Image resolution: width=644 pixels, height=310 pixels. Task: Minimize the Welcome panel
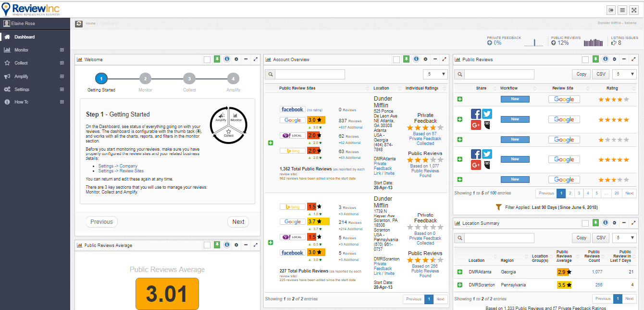coord(246,59)
